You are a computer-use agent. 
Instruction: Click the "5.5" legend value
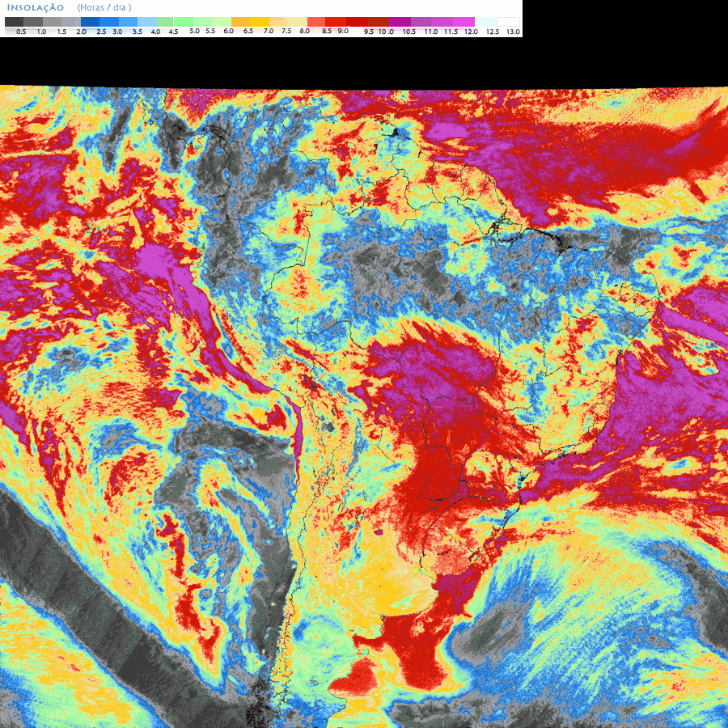[x=210, y=31]
